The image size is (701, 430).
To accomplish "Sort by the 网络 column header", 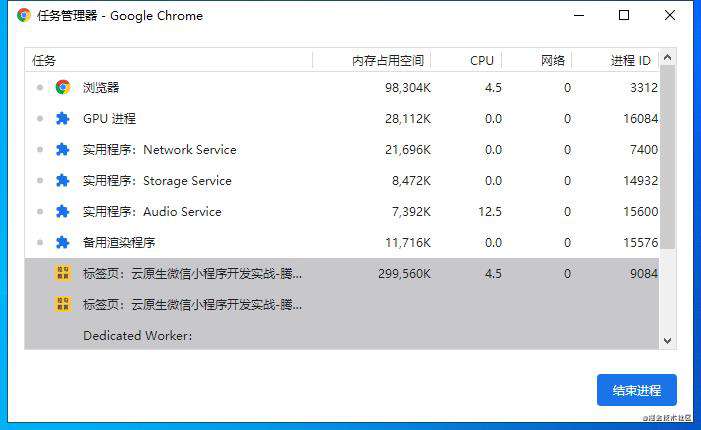I will (x=537, y=60).
